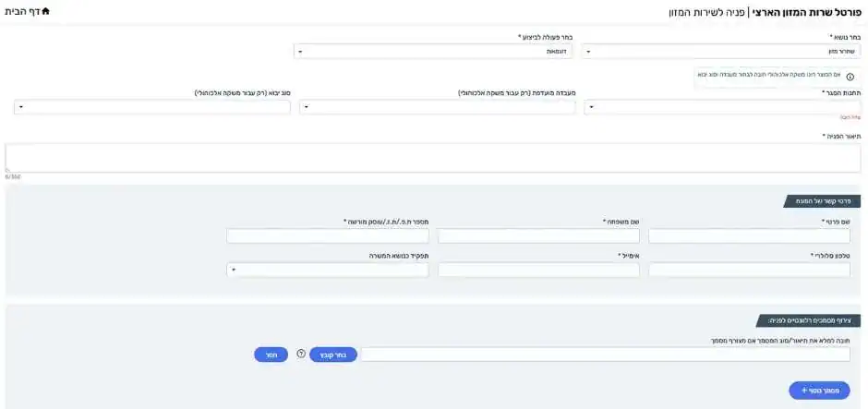
Task: Focus the טלפון סלולרי mobile phone field
Action: [x=754, y=270]
